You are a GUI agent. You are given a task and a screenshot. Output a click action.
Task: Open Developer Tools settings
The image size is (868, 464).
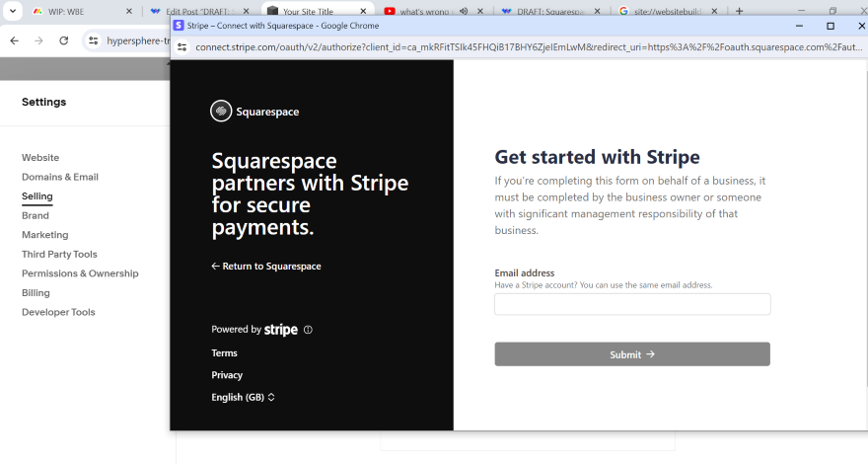click(x=58, y=312)
